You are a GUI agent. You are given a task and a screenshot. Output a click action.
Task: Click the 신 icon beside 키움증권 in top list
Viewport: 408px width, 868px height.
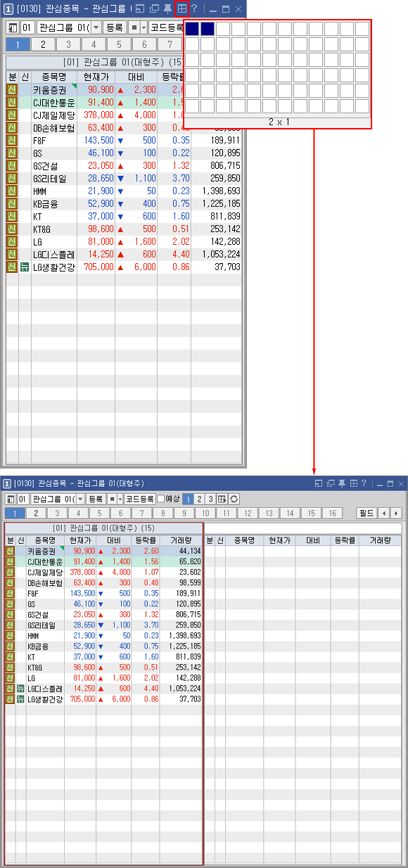11,90
